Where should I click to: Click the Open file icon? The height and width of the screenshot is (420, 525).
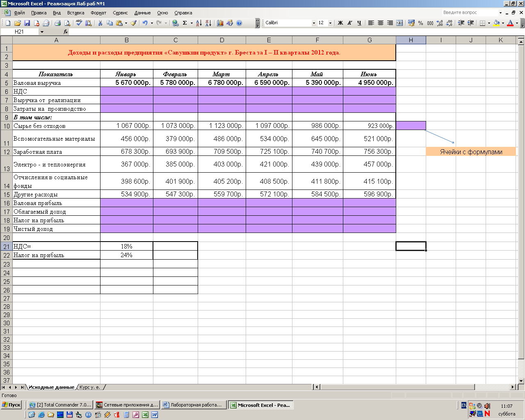[x=17, y=23]
